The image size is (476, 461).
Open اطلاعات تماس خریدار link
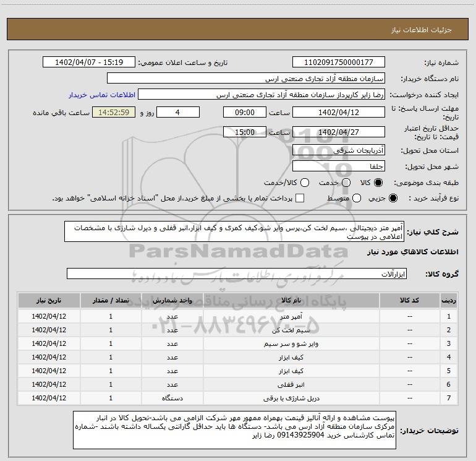102,95
